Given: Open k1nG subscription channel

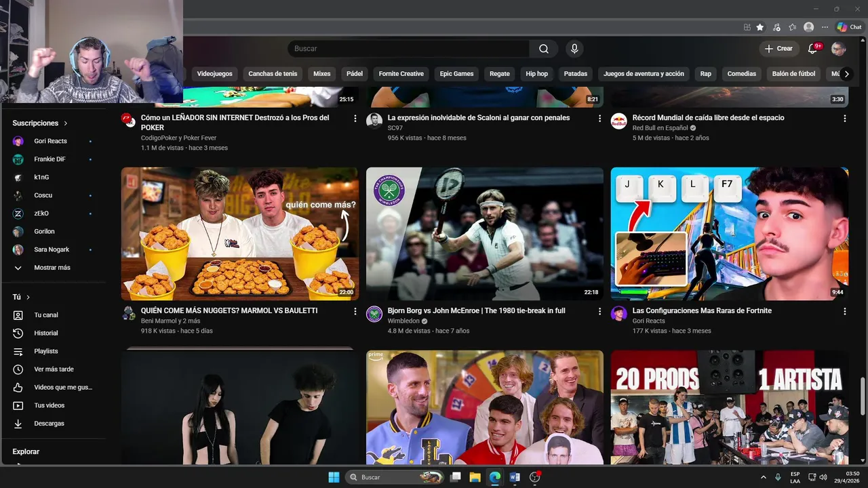Looking at the screenshot, I should tap(53, 178).
